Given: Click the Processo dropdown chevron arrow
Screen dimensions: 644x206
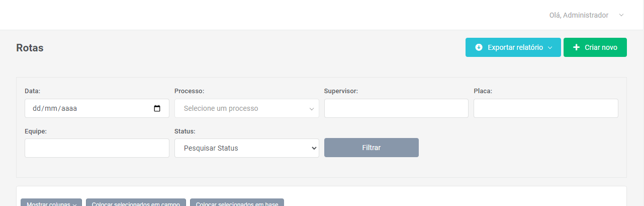Looking at the screenshot, I should 312,109.
